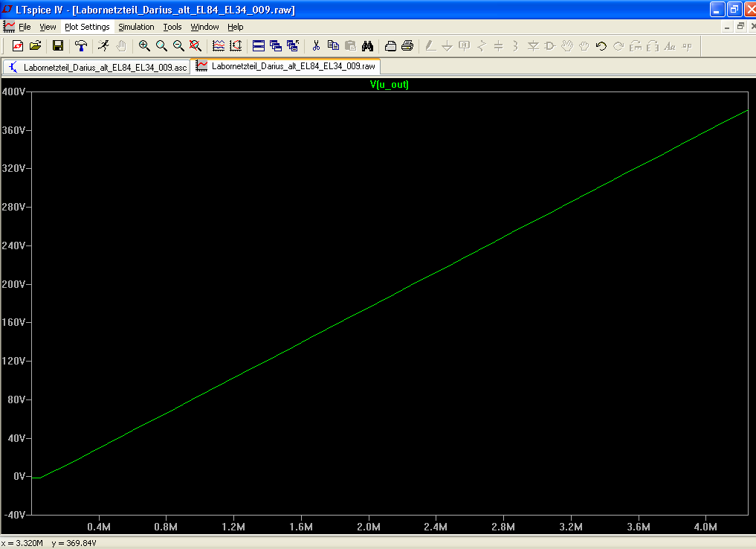
Task: Open the Tools menu
Action: (x=172, y=27)
